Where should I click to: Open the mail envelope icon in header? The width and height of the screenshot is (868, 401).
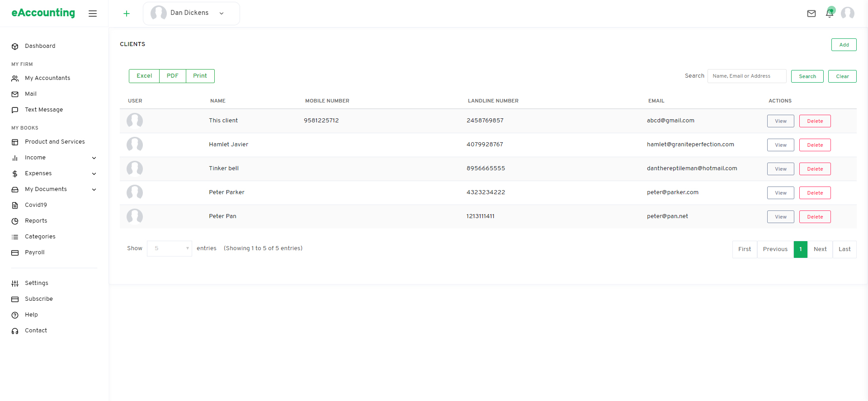click(811, 14)
